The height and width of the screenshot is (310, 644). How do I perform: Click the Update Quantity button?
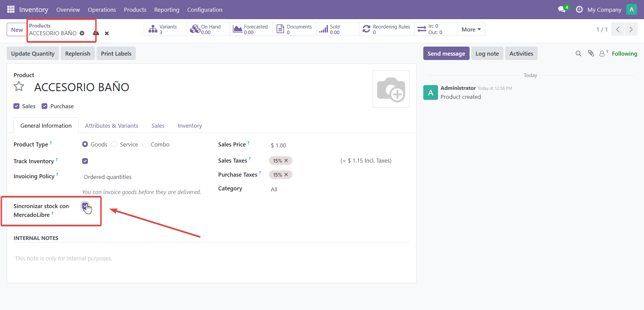33,54
